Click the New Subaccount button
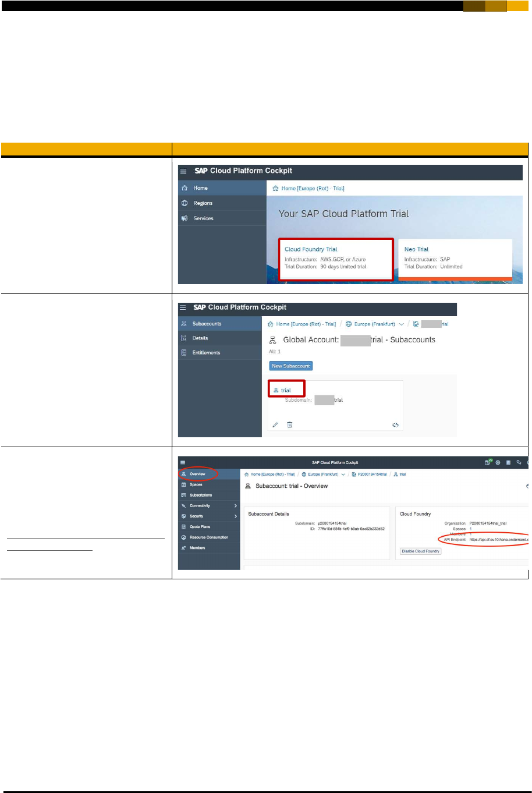The width and height of the screenshot is (532, 793). 291,366
